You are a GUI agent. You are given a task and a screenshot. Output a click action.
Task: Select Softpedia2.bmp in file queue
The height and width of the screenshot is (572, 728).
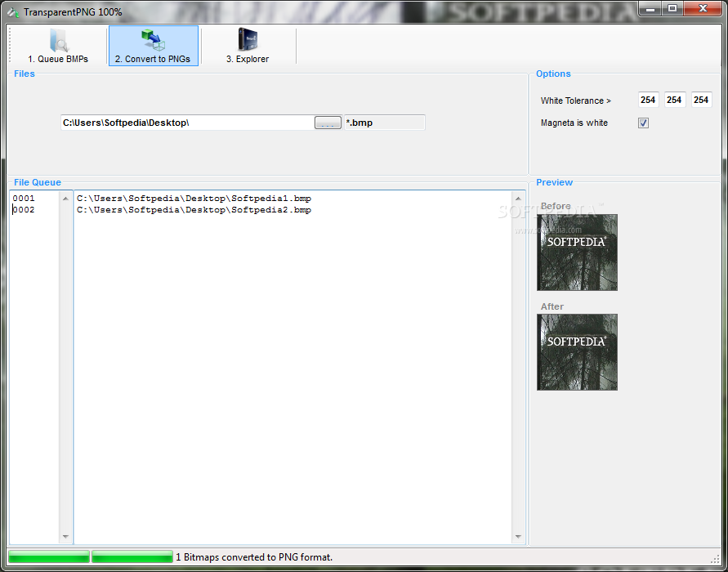pyautogui.click(x=194, y=210)
